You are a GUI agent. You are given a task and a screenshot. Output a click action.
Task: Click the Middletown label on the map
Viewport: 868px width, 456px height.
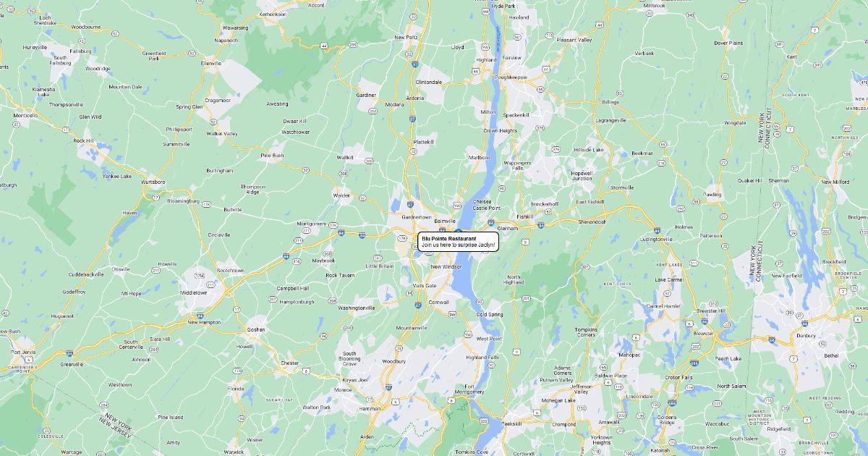tap(193, 293)
